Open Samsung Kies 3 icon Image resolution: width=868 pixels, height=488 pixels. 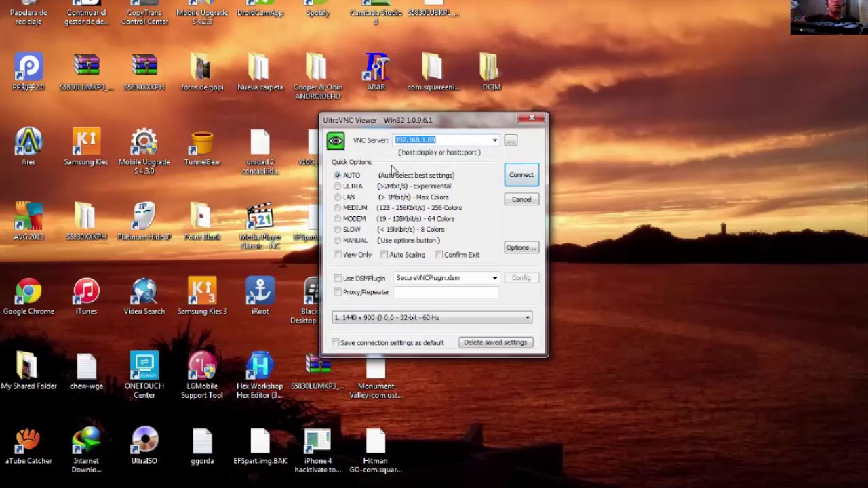coord(202,296)
